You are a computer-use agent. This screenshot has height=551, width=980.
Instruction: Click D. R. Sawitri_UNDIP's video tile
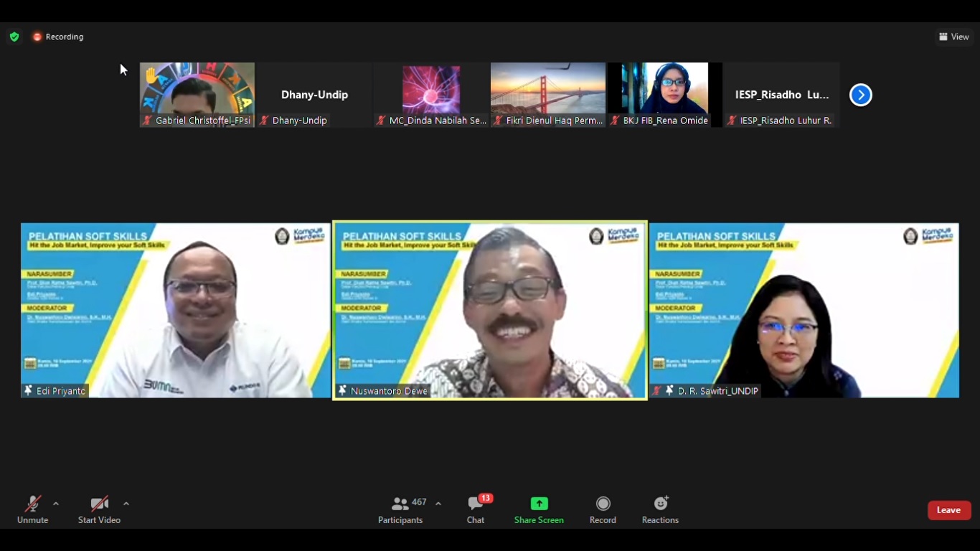[804, 309]
